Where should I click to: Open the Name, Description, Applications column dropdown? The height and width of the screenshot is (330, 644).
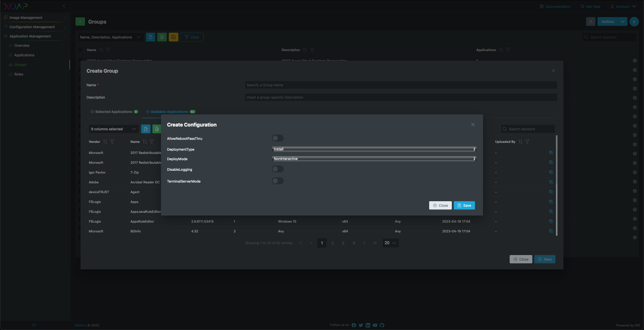110,37
